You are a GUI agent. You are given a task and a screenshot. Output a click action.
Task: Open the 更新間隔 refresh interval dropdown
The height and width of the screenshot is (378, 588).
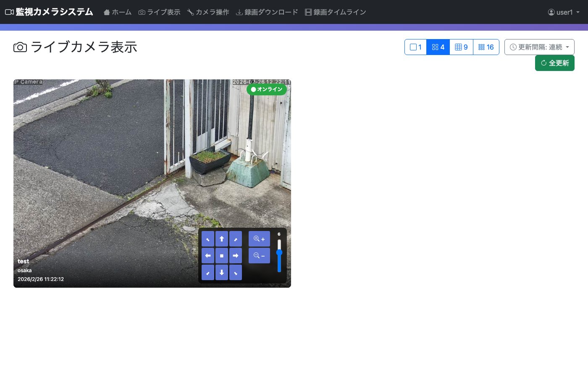click(x=540, y=47)
